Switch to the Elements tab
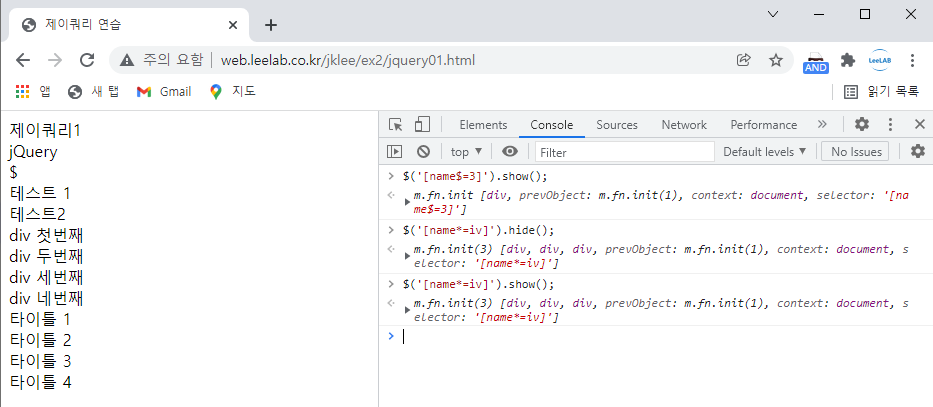This screenshot has width=933, height=407. click(x=483, y=125)
